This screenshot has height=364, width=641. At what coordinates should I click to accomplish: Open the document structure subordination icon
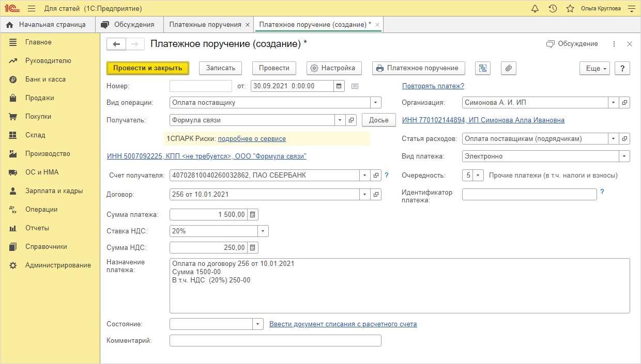point(483,68)
